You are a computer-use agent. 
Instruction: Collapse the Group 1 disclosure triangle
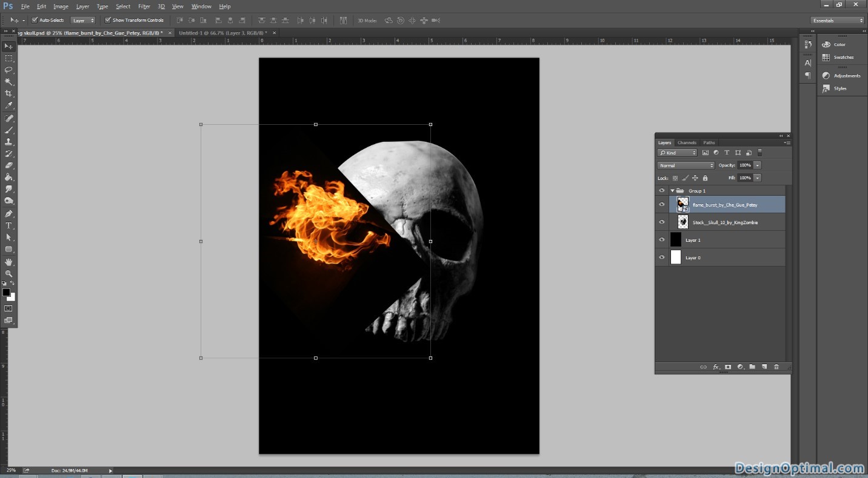pos(672,191)
